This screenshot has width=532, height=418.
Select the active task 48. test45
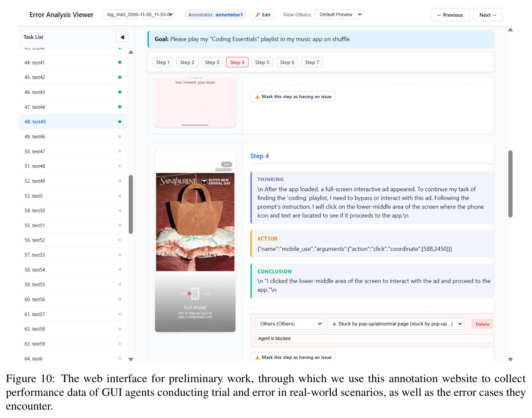pyautogui.click(x=73, y=122)
